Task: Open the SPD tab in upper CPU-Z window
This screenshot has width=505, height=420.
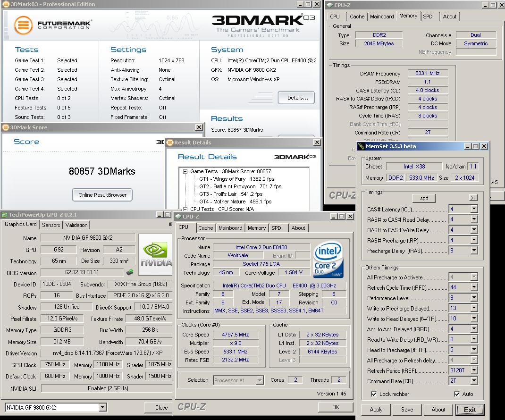Action: [428, 17]
